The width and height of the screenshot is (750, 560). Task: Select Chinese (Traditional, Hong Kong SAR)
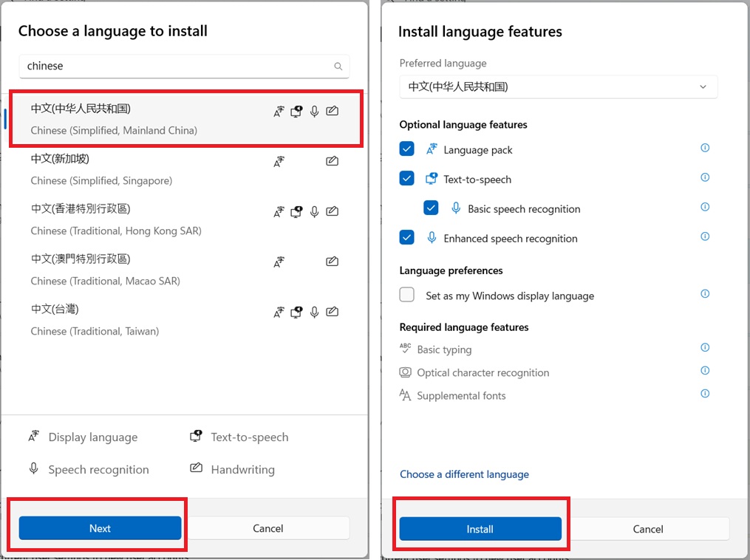click(116, 219)
